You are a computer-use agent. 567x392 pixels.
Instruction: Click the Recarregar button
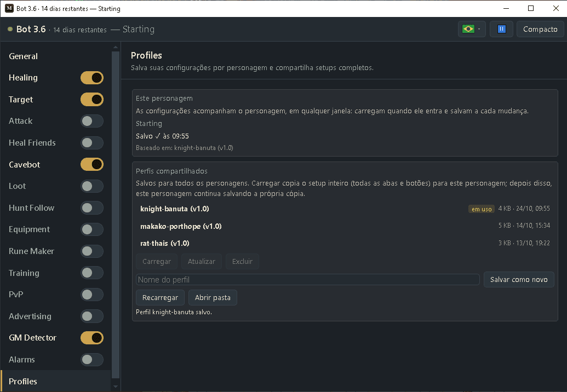[x=160, y=298]
